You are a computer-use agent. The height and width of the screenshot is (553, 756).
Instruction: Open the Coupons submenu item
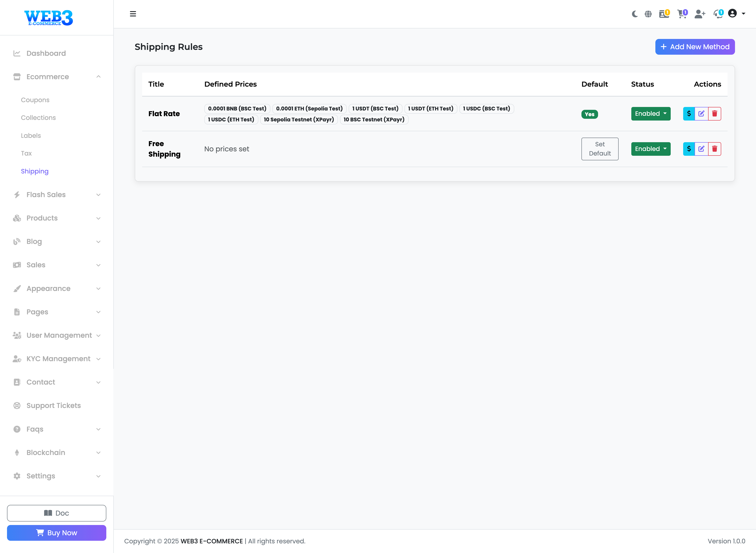click(x=35, y=100)
